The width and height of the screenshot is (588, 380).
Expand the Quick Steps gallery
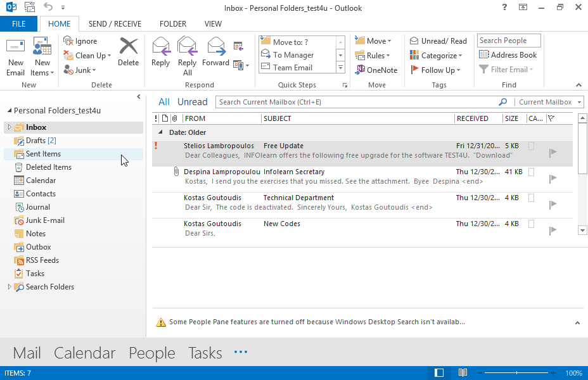[x=340, y=68]
